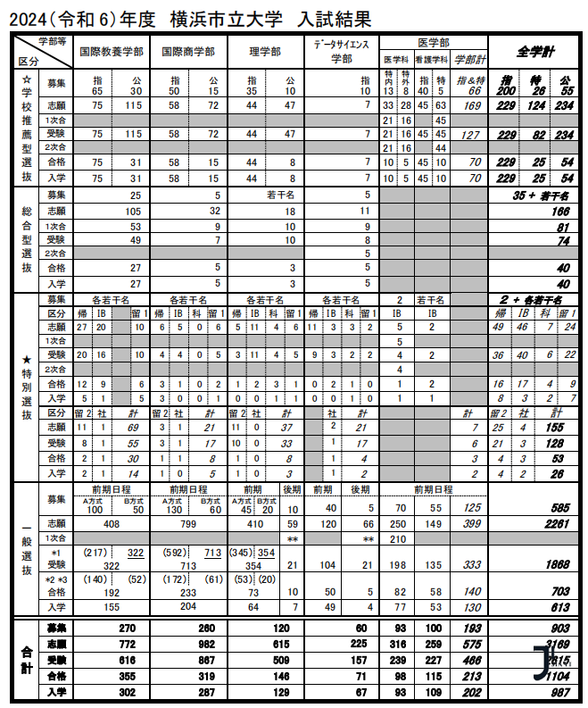Click the 全学計 column header
Viewport: 588px width, 708px height.
[x=534, y=52]
